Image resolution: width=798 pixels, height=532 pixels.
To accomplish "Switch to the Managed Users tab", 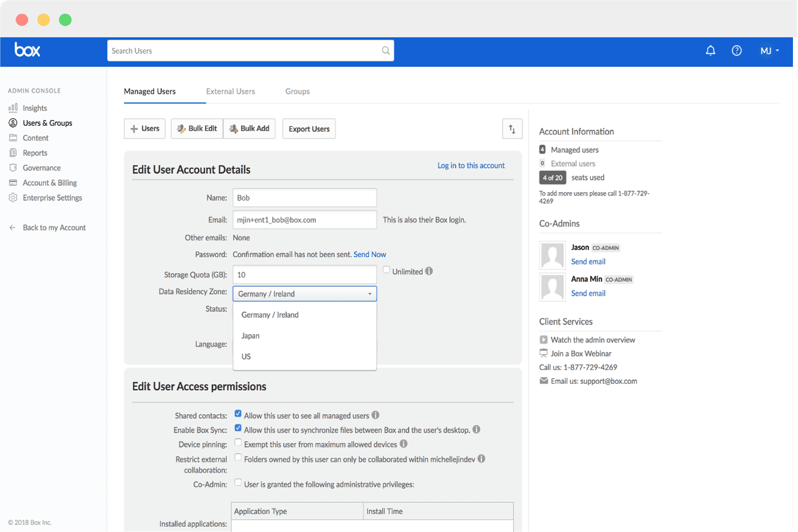I will pos(149,92).
